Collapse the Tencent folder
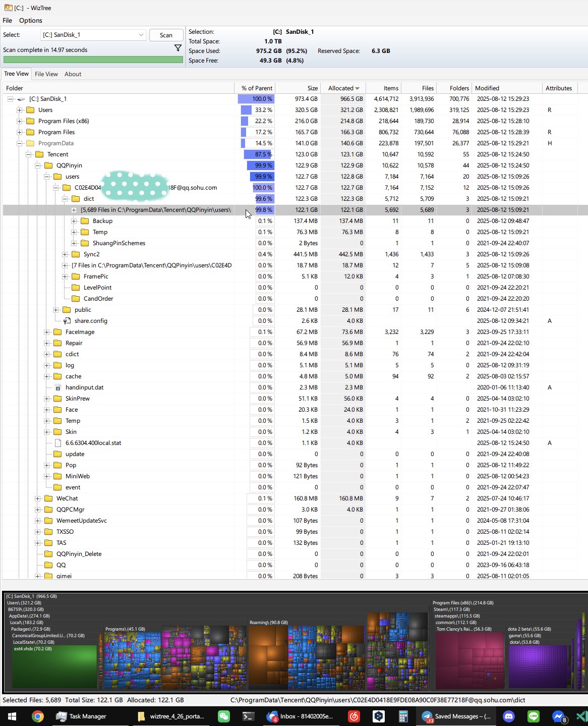 coord(28,154)
